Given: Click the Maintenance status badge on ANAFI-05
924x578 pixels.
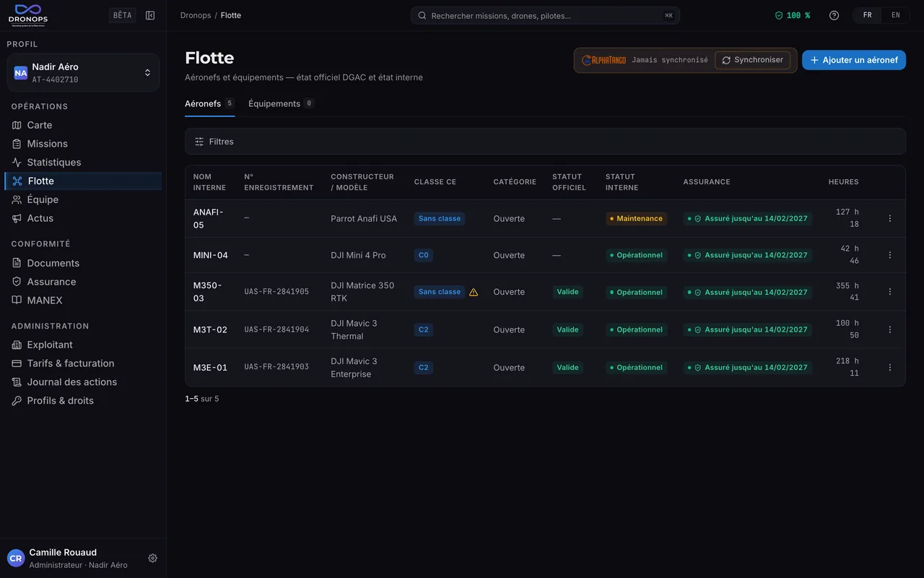Looking at the screenshot, I should click(636, 218).
